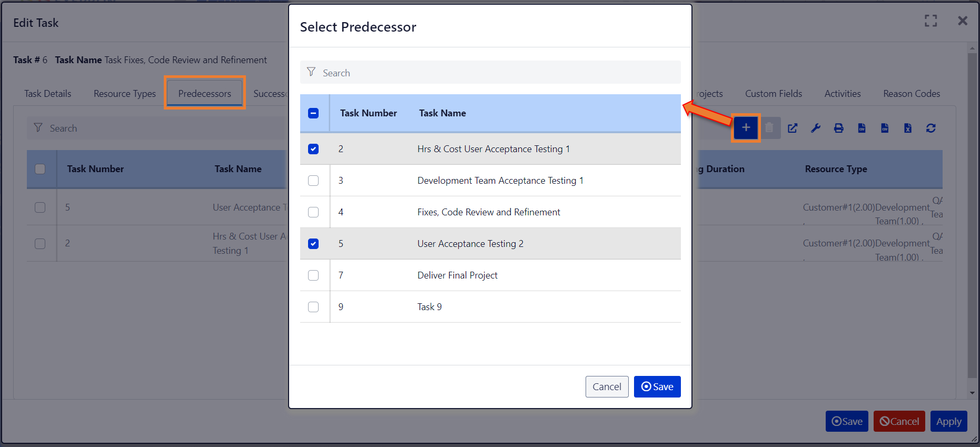
Task: Check the Deliver Final Project row
Action: [x=313, y=275]
